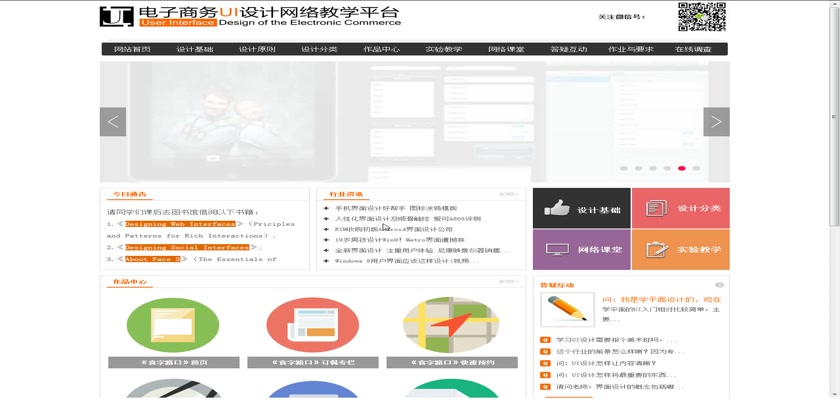Select the 行业资讯 tab heading
The height and width of the screenshot is (400, 840).
point(346,194)
